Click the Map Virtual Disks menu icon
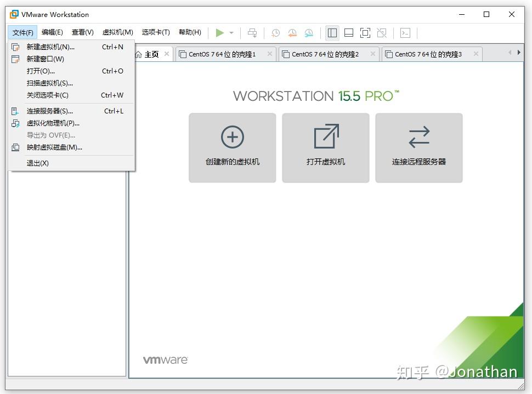The image size is (532, 394). [15, 147]
